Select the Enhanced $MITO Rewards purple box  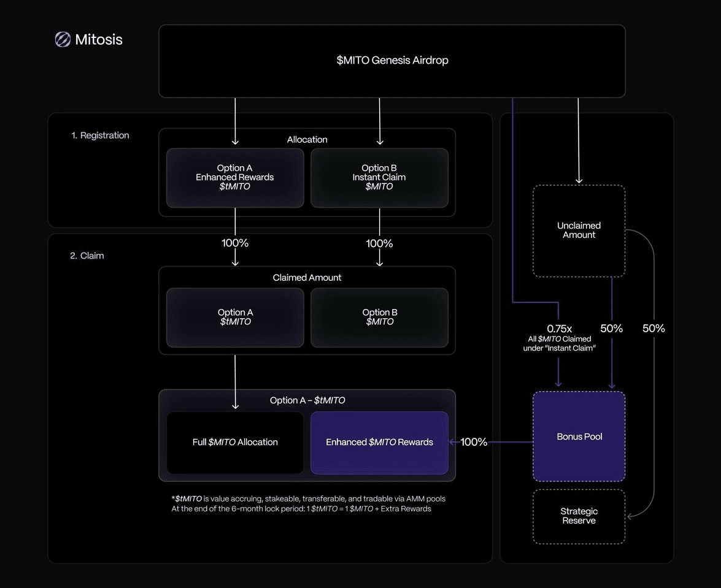coord(379,442)
